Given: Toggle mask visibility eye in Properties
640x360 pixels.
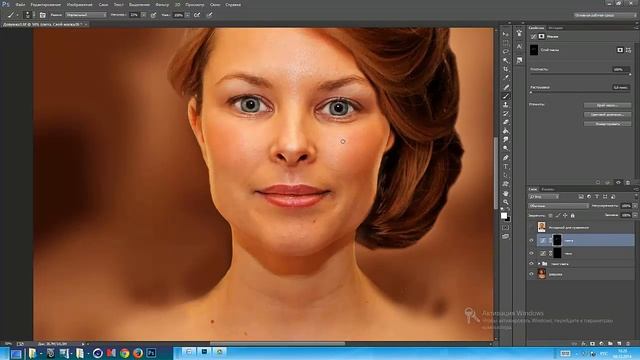Looking at the screenshot, I should (x=618, y=182).
